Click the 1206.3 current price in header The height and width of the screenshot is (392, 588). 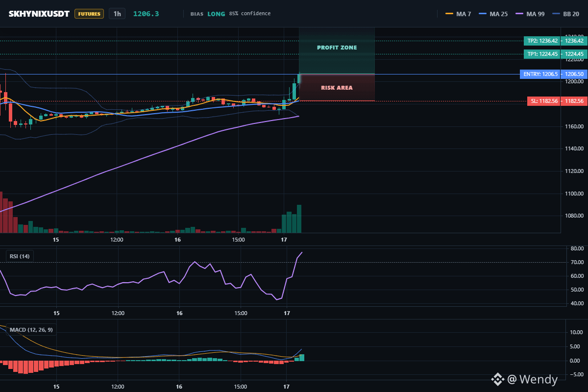146,14
